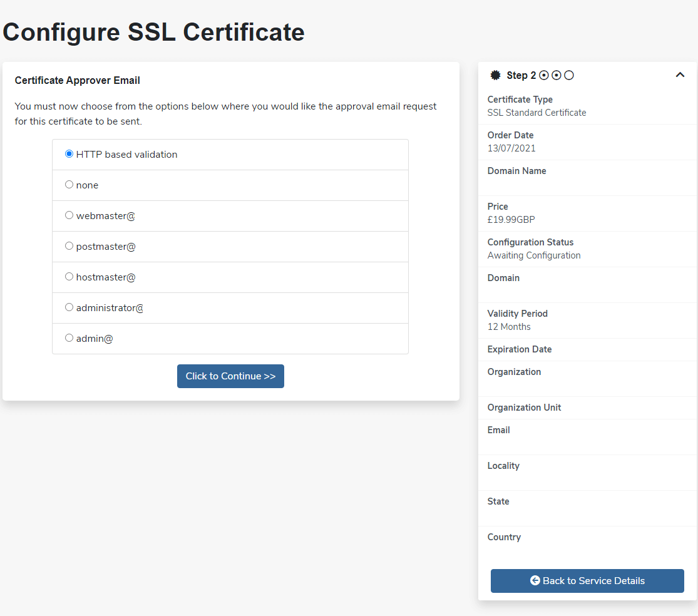Click the first filled step progress dot
This screenshot has height=616, width=698.
pos(542,74)
